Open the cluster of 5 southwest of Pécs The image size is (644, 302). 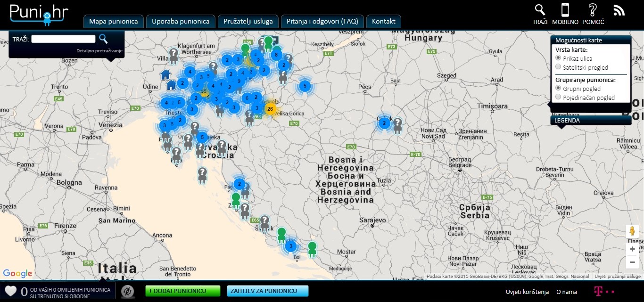[x=305, y=86]
